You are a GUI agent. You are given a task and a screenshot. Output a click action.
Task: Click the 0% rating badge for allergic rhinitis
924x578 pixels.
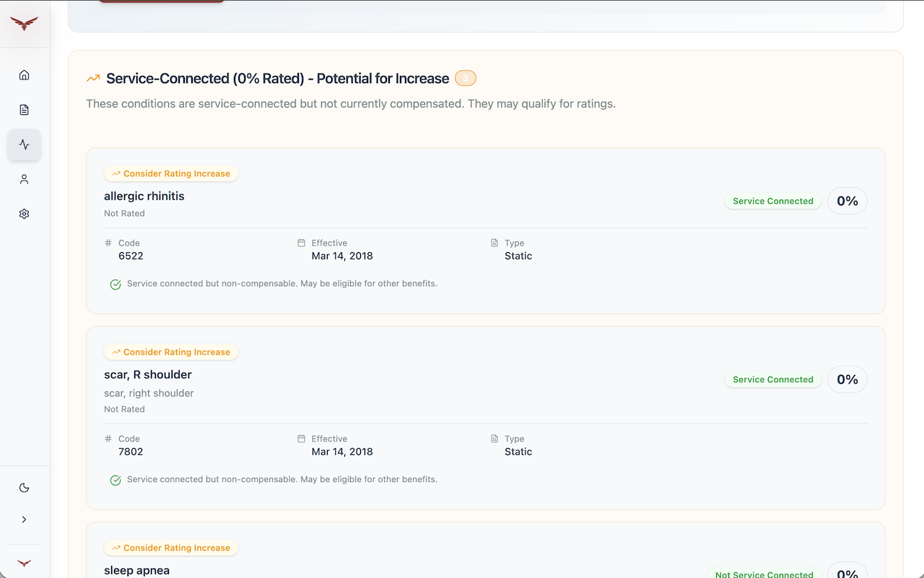click(x=847, y=201)
